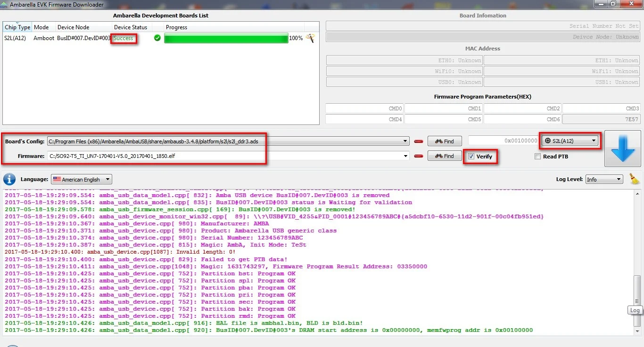Click the WiFi0: Unknown MAC field
644x347 pixels.
tap(405, 71)
